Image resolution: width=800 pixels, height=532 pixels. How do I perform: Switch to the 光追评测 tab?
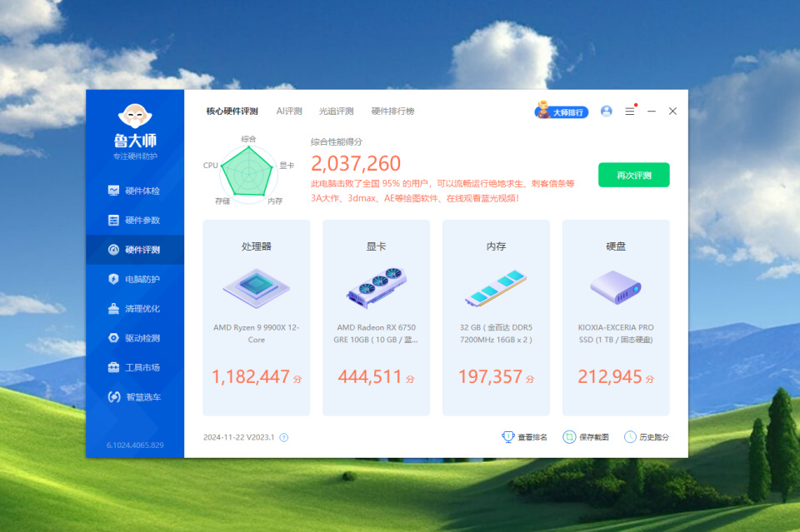tap(336, 111)
